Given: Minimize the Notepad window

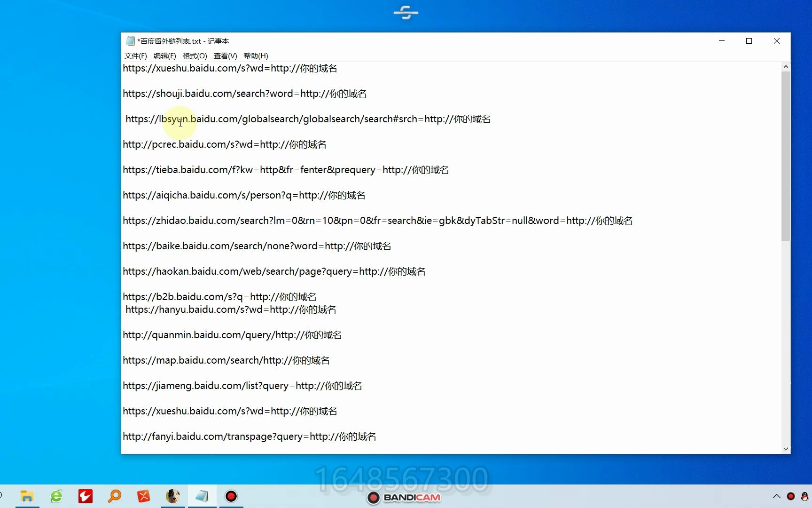Looking at the screenshot, I should pyautogui.click(x=722, y=41).
